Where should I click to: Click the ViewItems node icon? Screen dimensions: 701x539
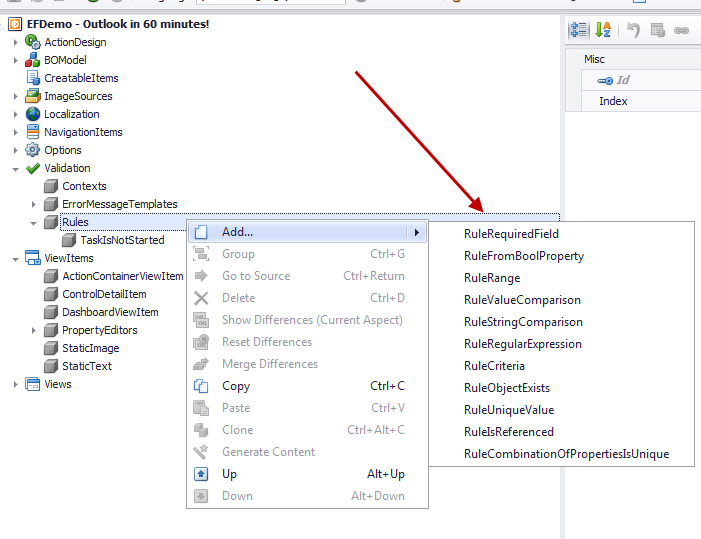[x=33, y=258]
